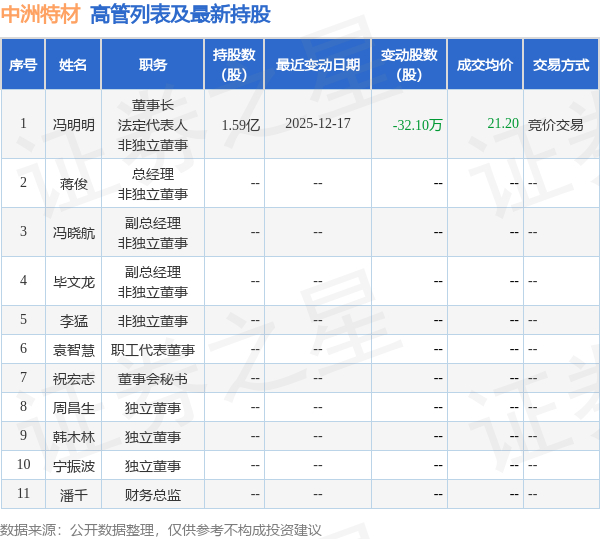Click 冯晓航's 副总经理 title

tap(153, 223)
